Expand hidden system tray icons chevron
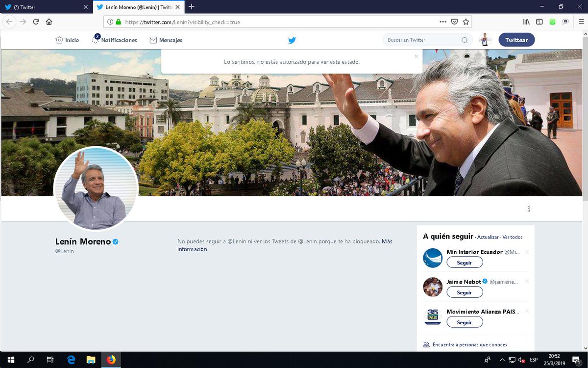This screenshot has height=368, width=588. (x=502, y=360)
